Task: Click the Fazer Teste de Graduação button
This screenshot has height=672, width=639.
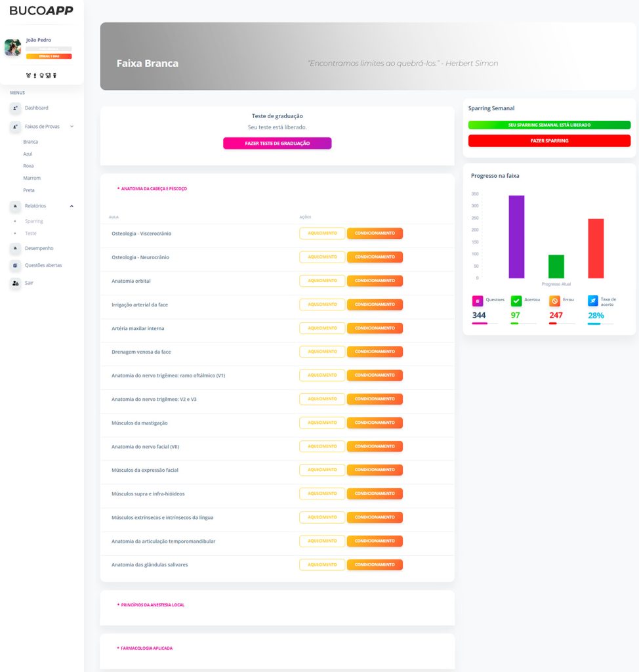Action: tap(277, 143)
